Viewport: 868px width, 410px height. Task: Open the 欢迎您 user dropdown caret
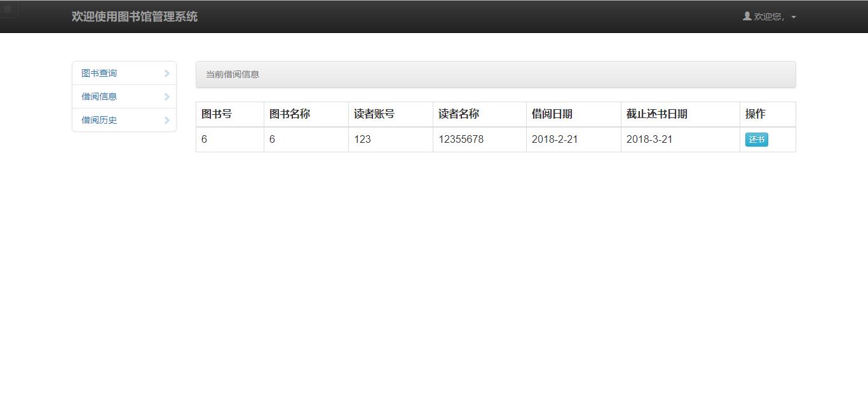(794, 17)
